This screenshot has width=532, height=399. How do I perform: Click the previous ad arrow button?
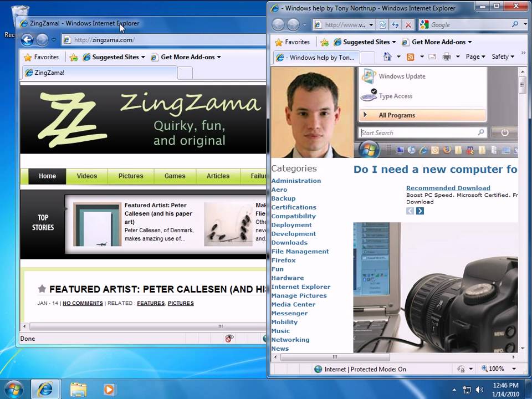(410, 211)
